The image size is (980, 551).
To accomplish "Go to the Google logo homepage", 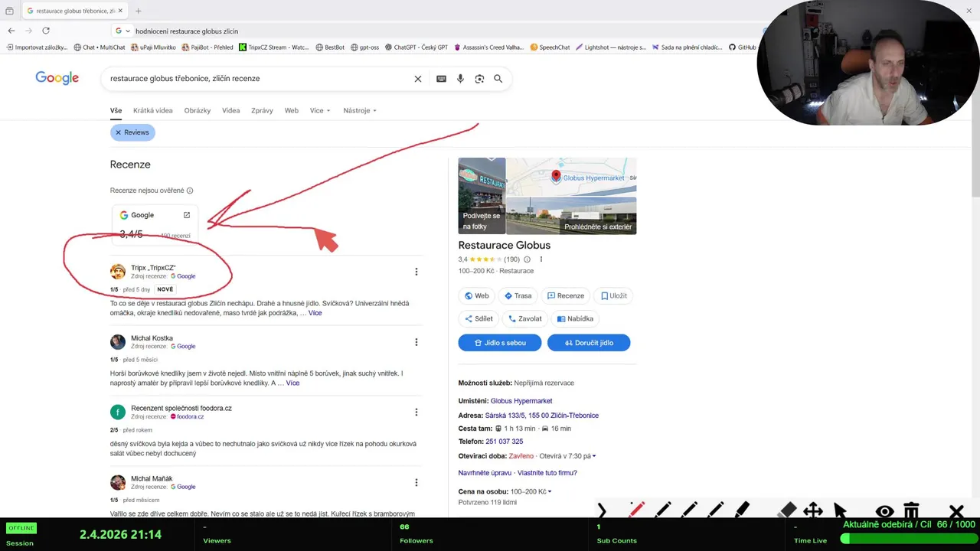I will click(57, 78).
